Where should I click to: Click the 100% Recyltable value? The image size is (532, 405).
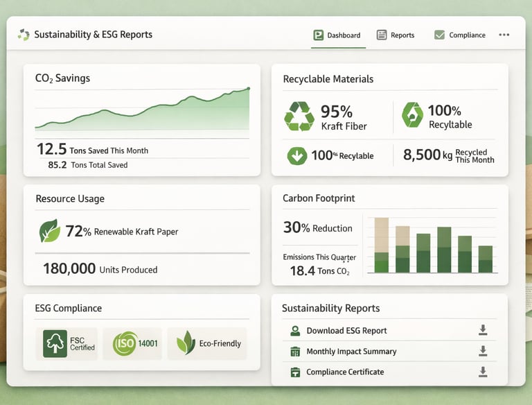[x=450, y=117]
